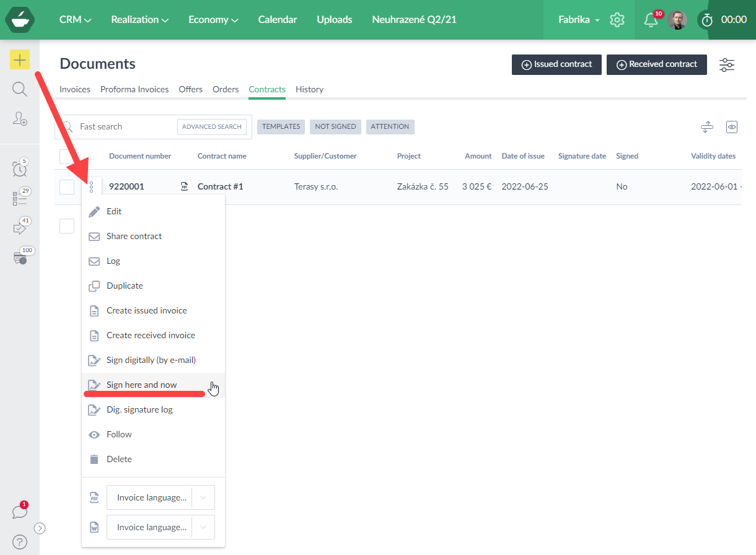Toggle the select-all header checkbox
Screen dimensions: 756x555
[x=67, y=156]
